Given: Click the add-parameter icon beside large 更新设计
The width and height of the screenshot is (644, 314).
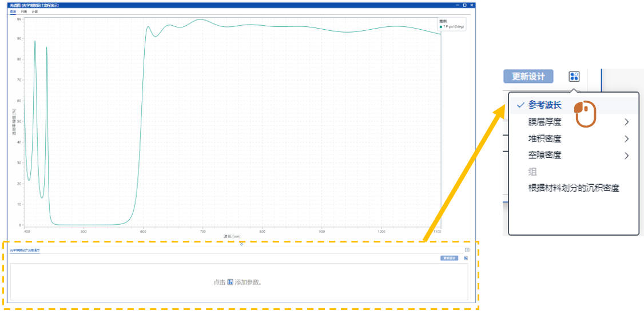Looking at the screenshot, I should click(x=574, y=77).
